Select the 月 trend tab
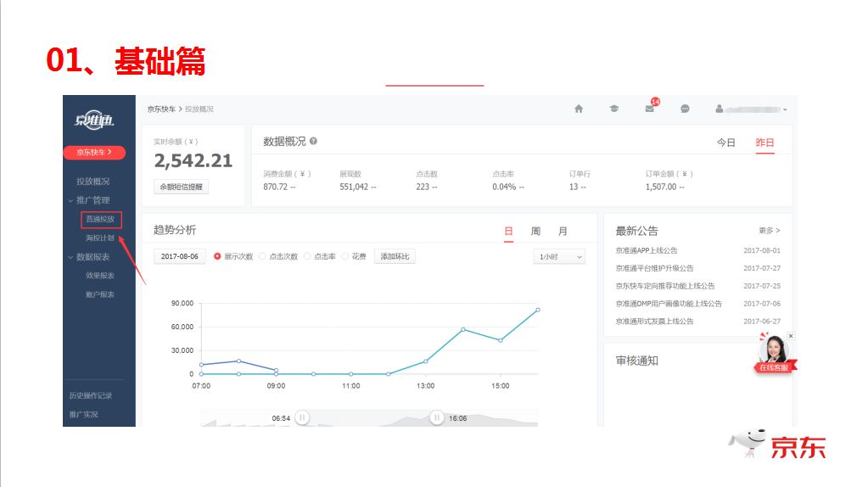 point(563,231)
